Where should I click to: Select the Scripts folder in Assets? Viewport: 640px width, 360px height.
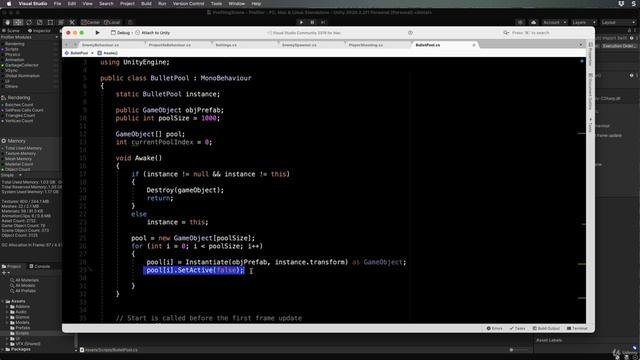click(22, 333)
